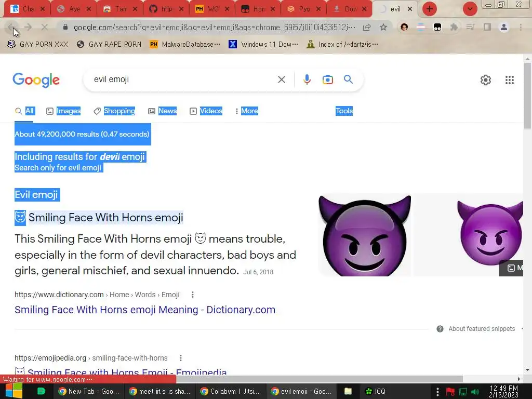This screenshot has height=399, width=532.
Task: Switch to the Shopping tab
Action: (114, 111)
